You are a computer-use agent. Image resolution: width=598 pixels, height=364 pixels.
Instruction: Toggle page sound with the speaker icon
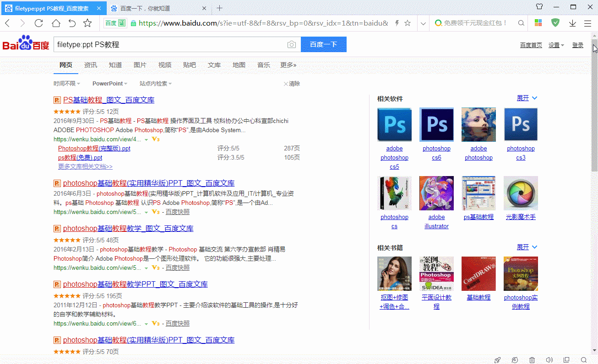(x=549, y=360)
